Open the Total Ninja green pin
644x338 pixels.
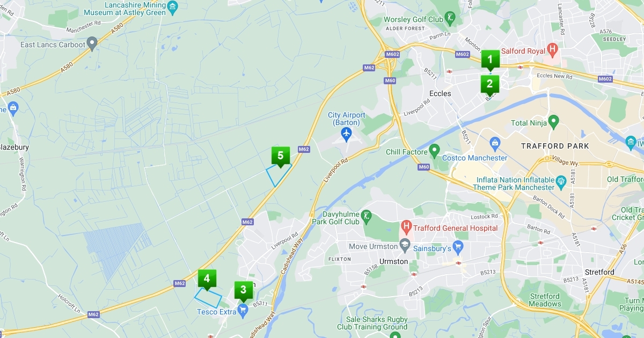(x=553, y=121)
